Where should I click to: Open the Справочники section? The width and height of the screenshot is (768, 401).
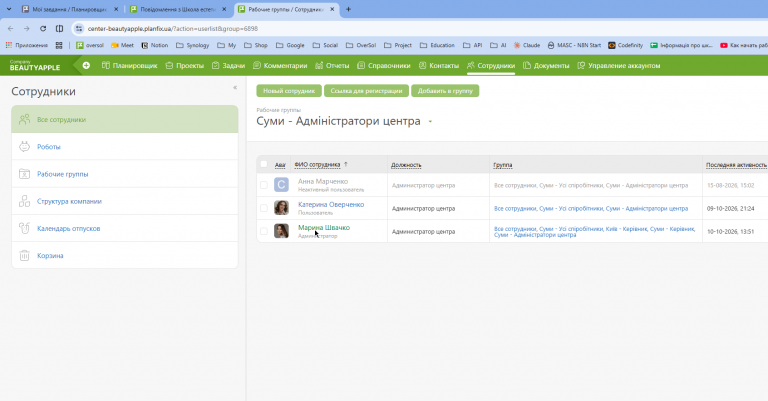(x=384, y=66)
